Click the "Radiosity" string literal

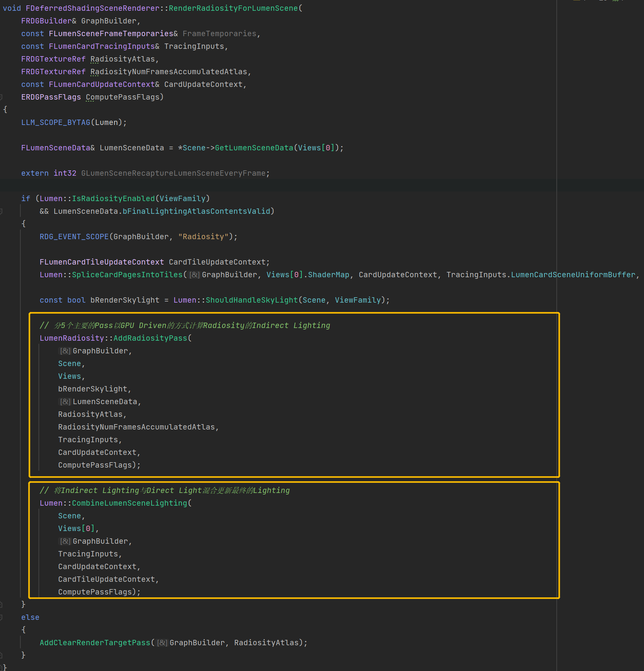203,237
